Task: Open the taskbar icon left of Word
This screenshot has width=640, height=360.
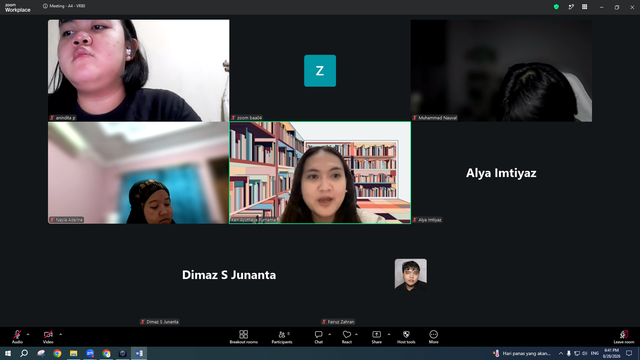Action: (122, 353)
